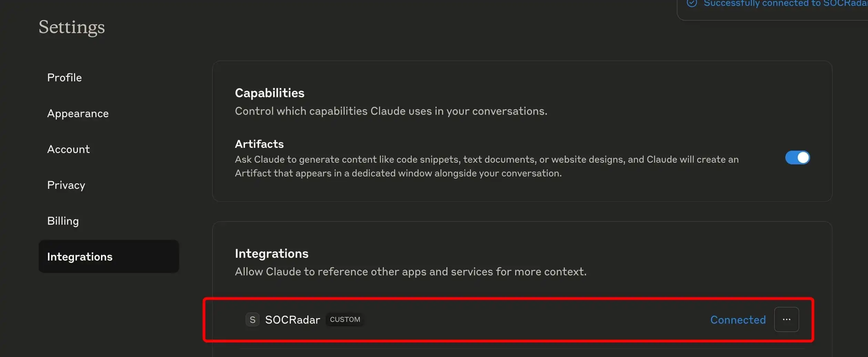The height and width of the screenshot is (357, 868).
Task: Click the Artifacts heading label
Action: click(259, 144)
